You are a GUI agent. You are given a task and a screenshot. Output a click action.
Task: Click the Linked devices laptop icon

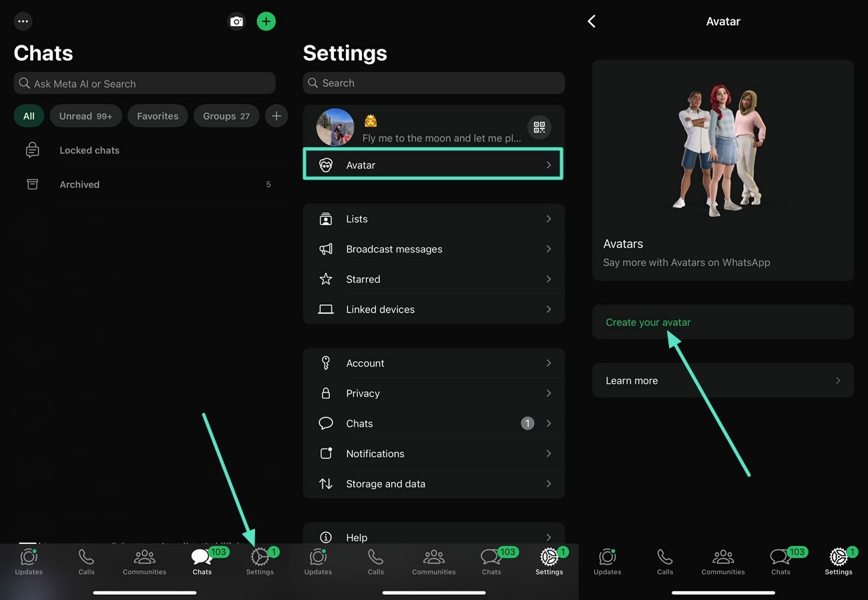pyautogui.click(x=326, y=309)
